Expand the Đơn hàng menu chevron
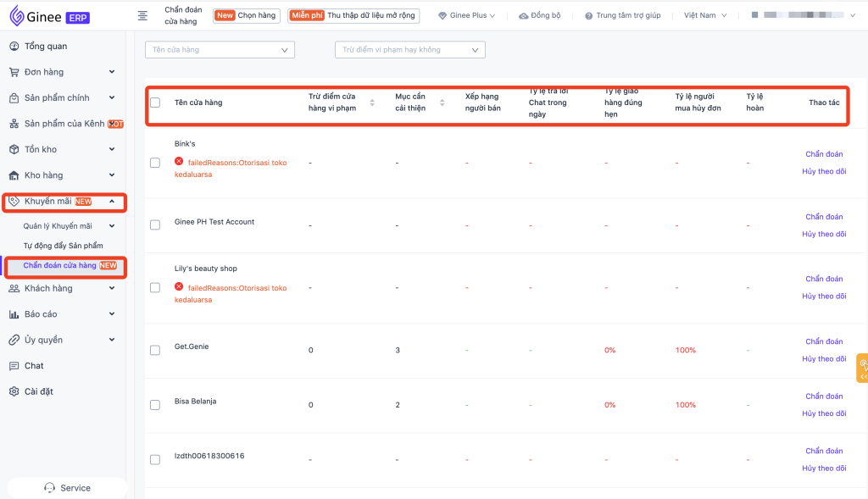The width and height of the screenshot is (868, 499). [x=112, y=72]
